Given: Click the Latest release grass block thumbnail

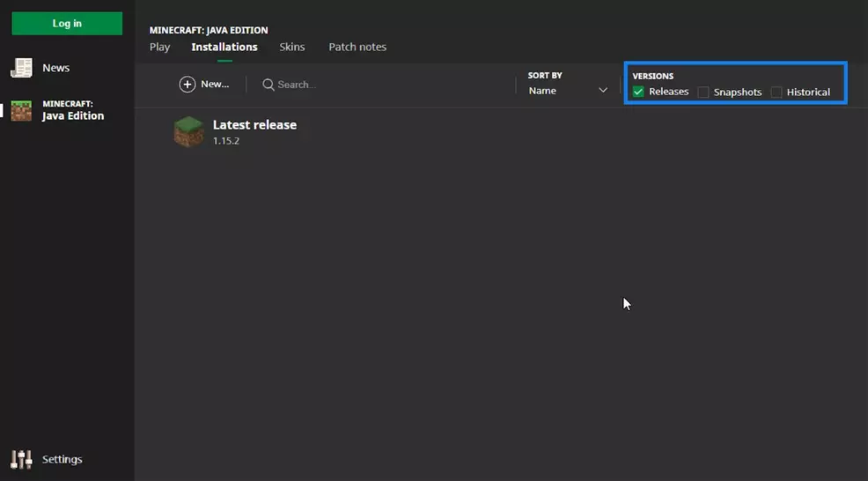Looking at the screenshot, I should (188, 131).
